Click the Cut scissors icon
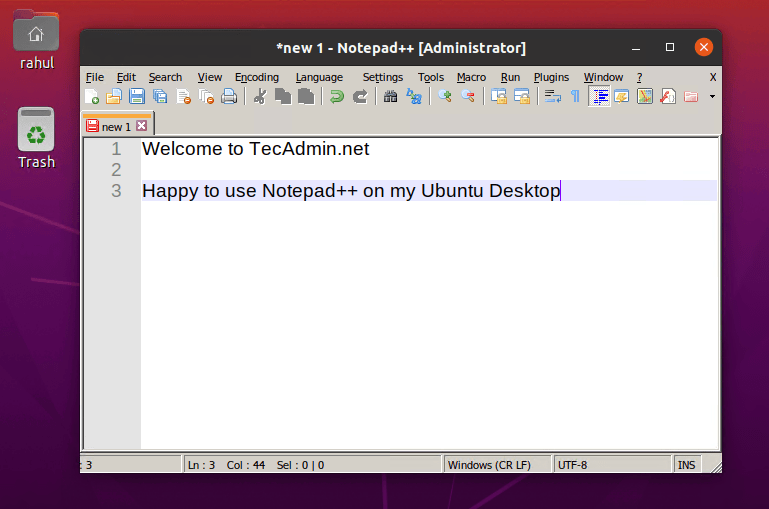769x509 pixels. coord(260,97)
